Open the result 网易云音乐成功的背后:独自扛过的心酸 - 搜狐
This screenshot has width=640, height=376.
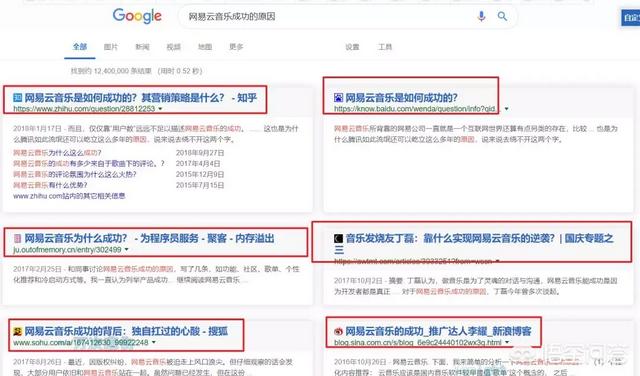(126, 331)
